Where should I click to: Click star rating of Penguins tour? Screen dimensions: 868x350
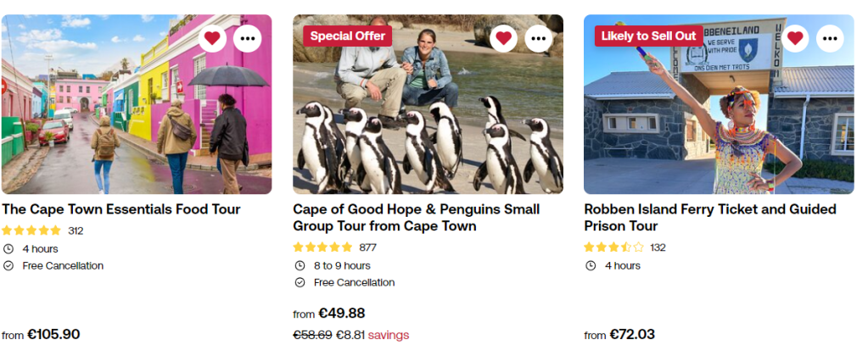point(322,247)
